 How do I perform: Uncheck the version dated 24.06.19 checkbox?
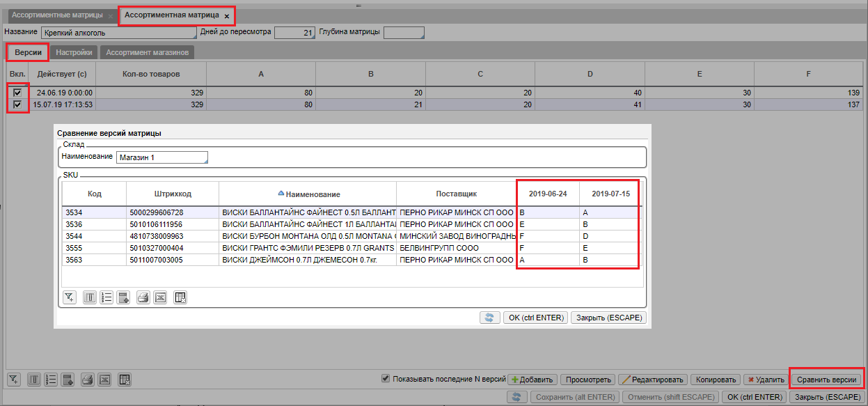17,92
